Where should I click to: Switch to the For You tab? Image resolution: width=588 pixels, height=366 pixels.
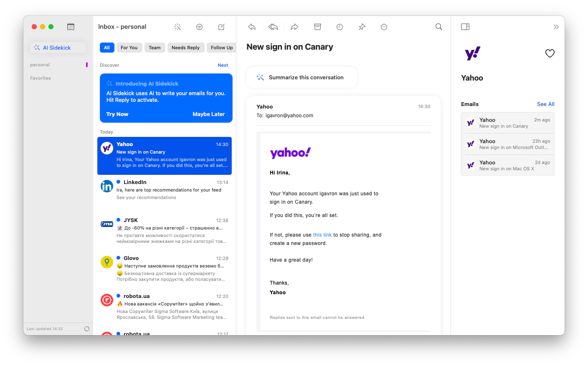click(129, 48)
